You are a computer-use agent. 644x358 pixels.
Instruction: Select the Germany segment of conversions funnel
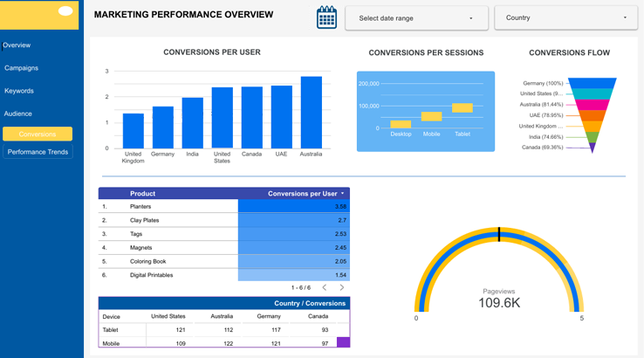(592, 83)
